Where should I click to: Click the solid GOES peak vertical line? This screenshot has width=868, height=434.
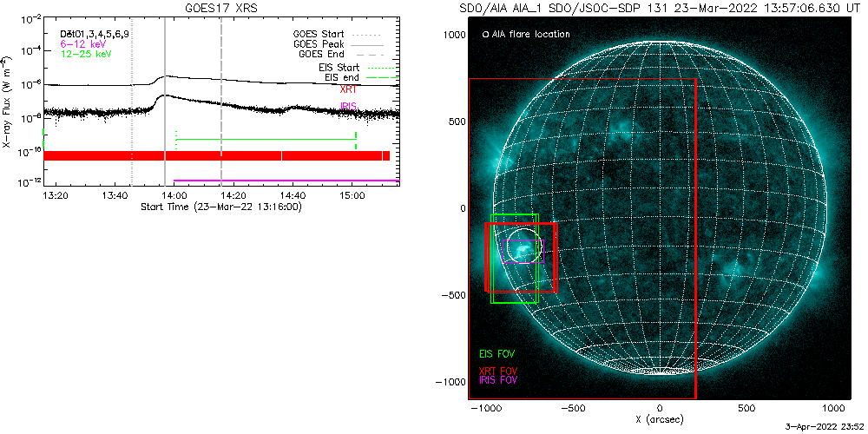pyautogui.click(x=164, y=102)
